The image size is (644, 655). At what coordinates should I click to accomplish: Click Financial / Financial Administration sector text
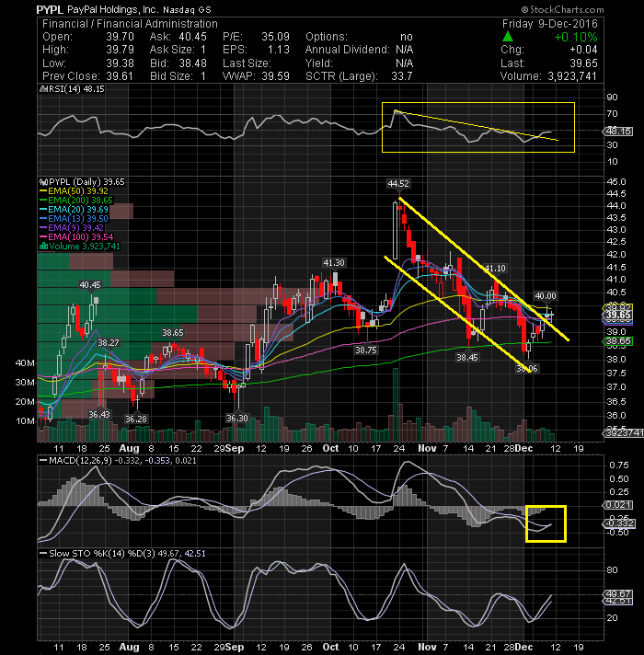pos(130,24)
